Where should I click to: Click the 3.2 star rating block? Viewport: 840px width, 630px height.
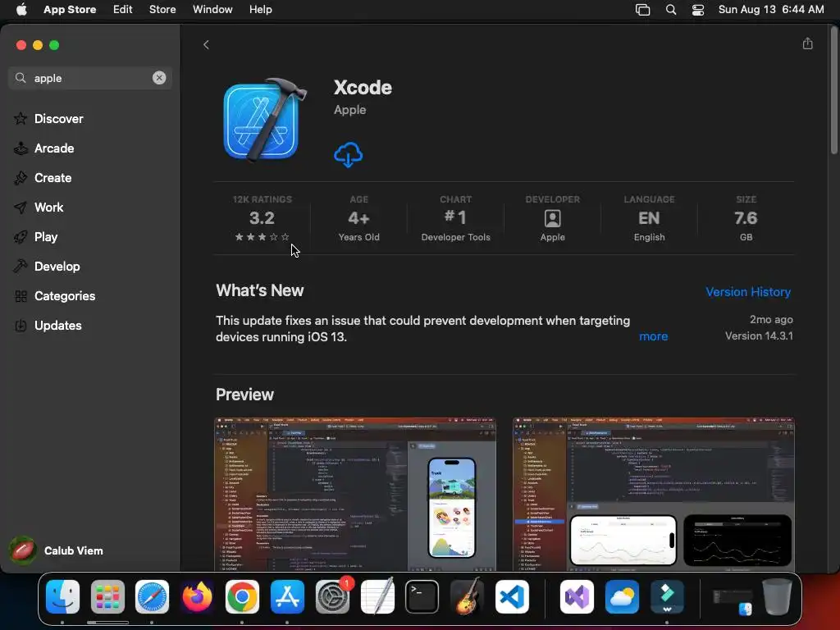(x=262, y=218)
